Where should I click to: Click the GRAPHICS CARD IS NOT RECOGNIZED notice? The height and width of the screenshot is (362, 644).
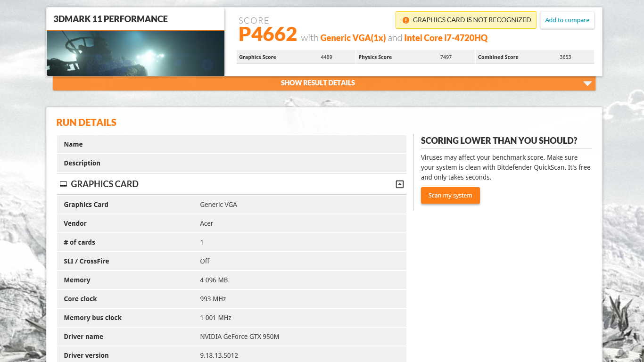[x=466, y=20]
